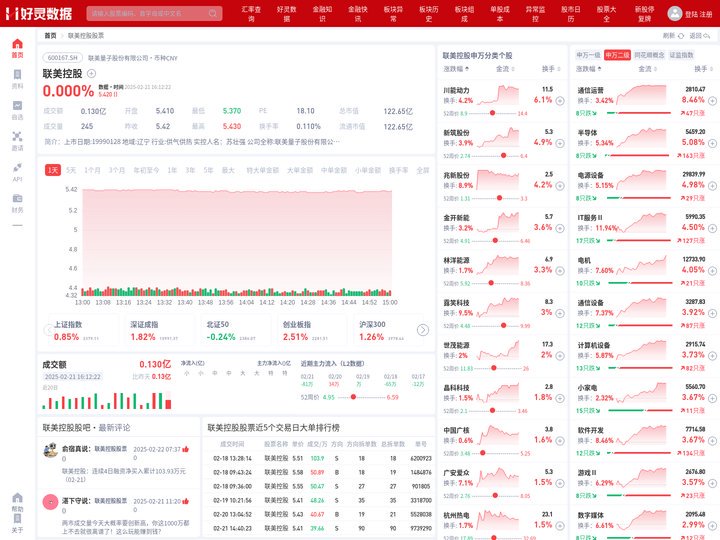Viewport: 720px width, 540px height.
Task: Add 通信运营 sector plus icon
Action: [712, 101]
